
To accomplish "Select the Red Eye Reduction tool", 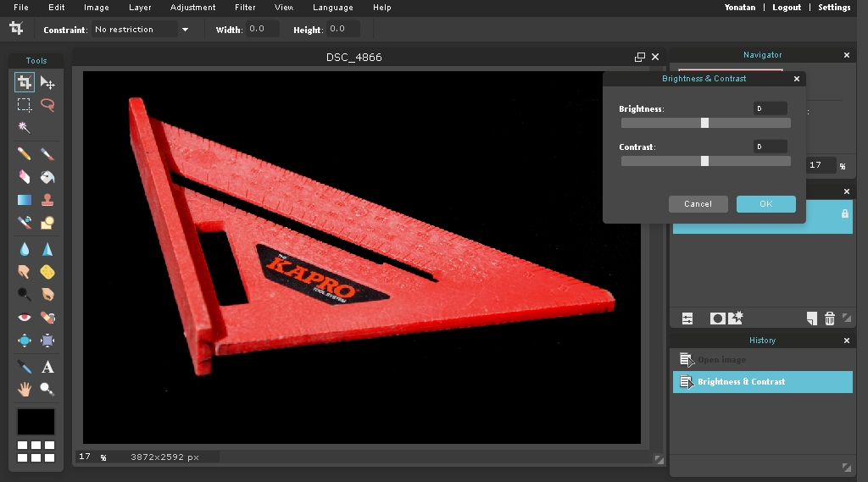I will click(x=25, y=318).
